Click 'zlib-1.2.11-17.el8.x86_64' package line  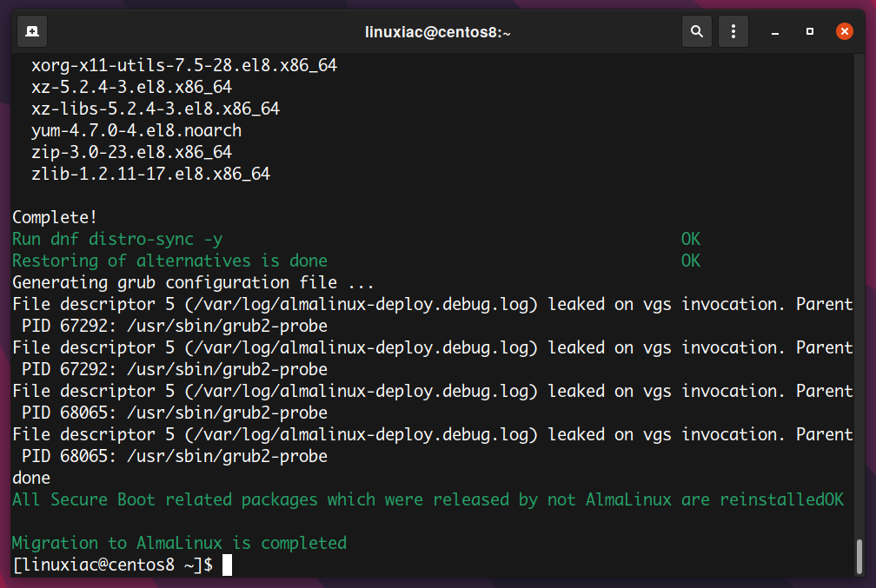tap(151, 174)
